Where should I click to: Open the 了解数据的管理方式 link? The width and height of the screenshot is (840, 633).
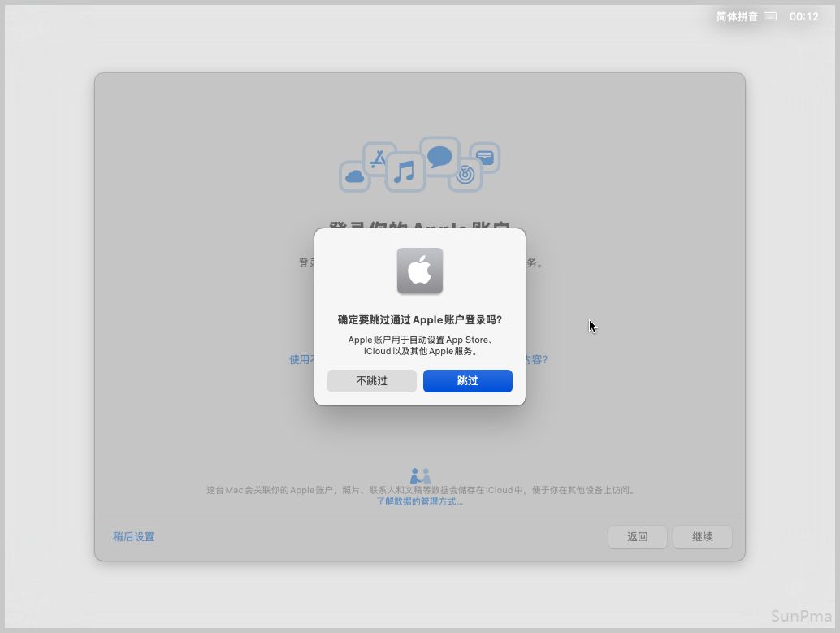[x=419, y=501]
